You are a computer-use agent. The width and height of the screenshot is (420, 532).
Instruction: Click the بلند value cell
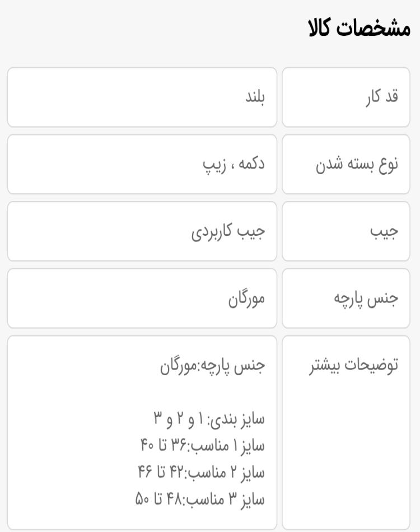(142, 97)
